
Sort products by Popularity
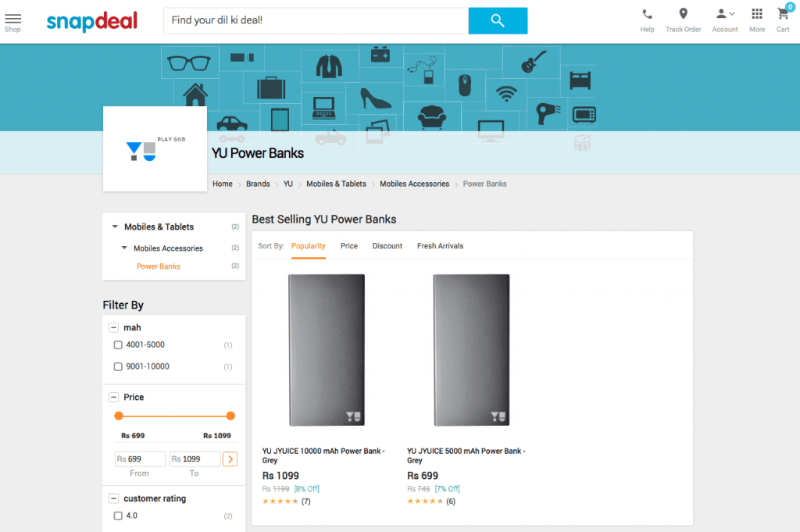(308, 246)
